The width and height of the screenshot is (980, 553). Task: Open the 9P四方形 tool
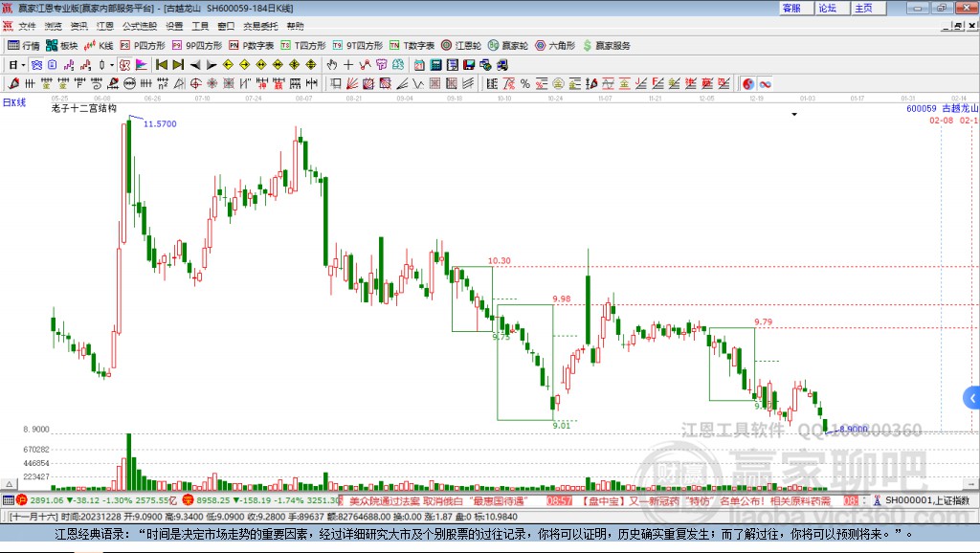coord(197,46)
